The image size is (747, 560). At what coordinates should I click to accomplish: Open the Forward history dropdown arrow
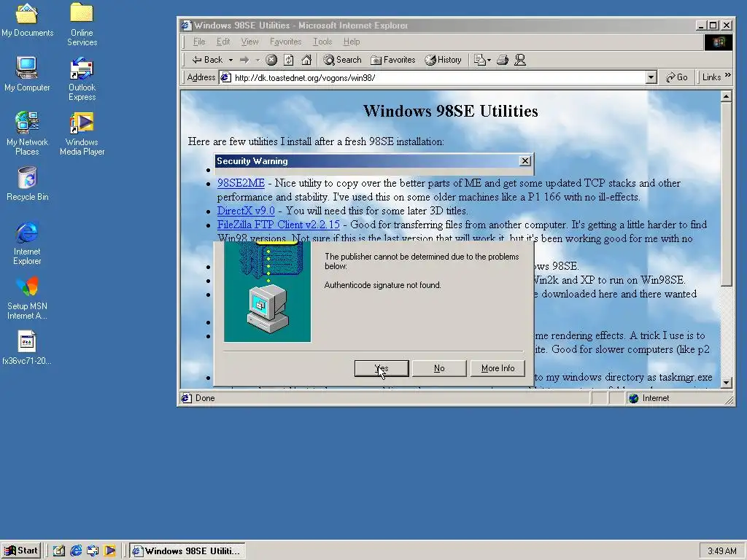tap(258, 60)
